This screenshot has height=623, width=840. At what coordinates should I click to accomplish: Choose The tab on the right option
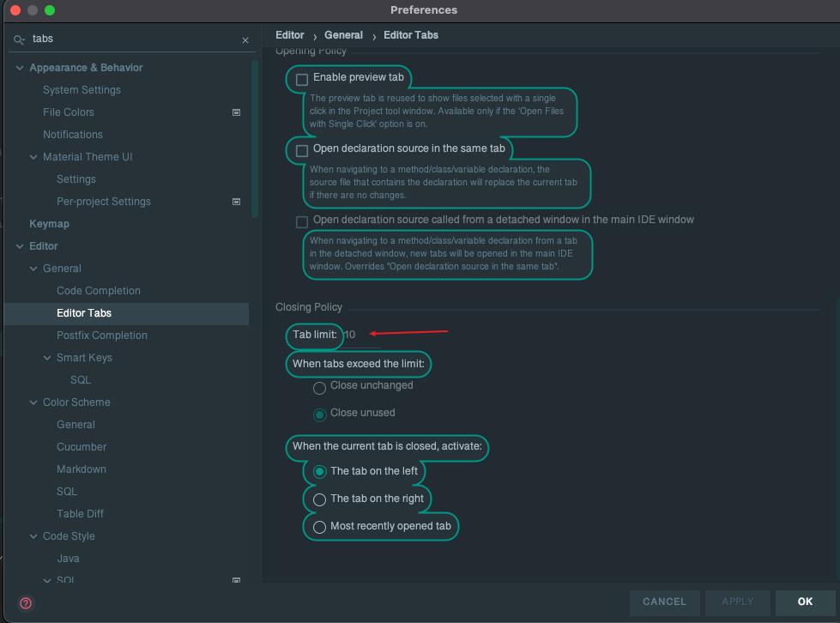click(319, 499)
